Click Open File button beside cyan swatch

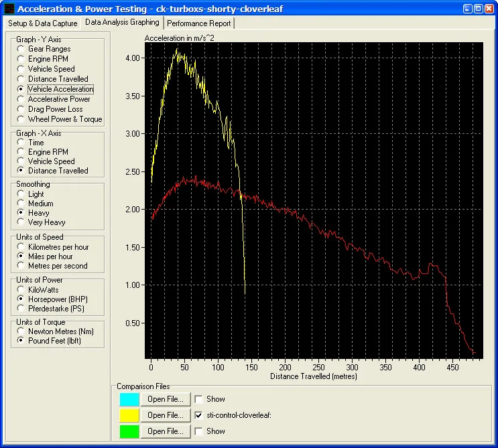[166, 399]
